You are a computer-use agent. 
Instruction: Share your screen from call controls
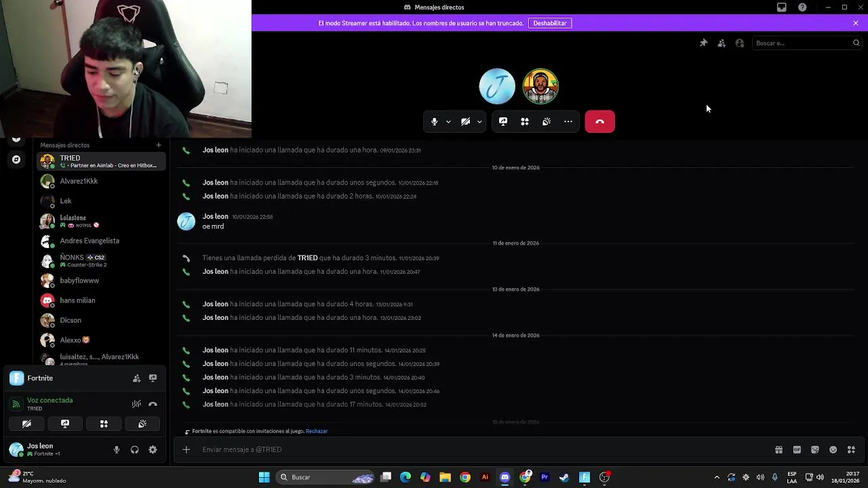click(503, 122)
